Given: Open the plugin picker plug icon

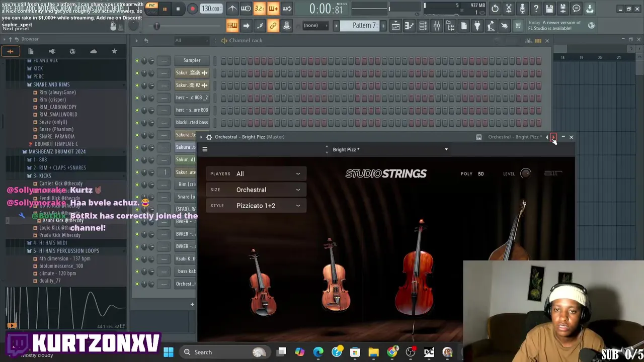Looking at the screenshot, I should coord(477,26).
